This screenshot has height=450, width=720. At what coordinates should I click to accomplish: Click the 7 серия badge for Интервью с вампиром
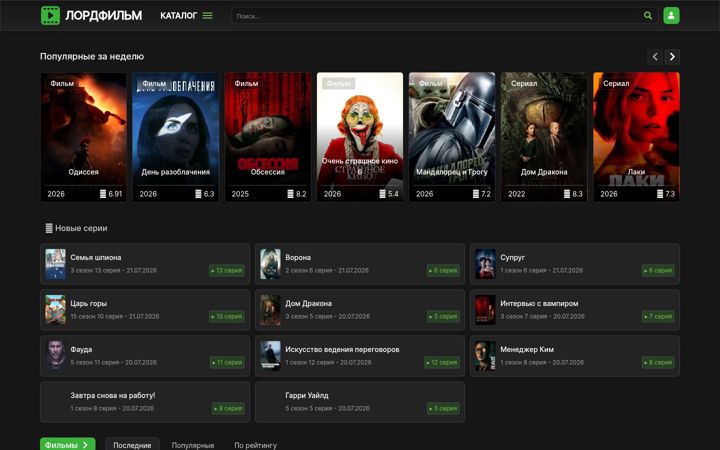658,316
